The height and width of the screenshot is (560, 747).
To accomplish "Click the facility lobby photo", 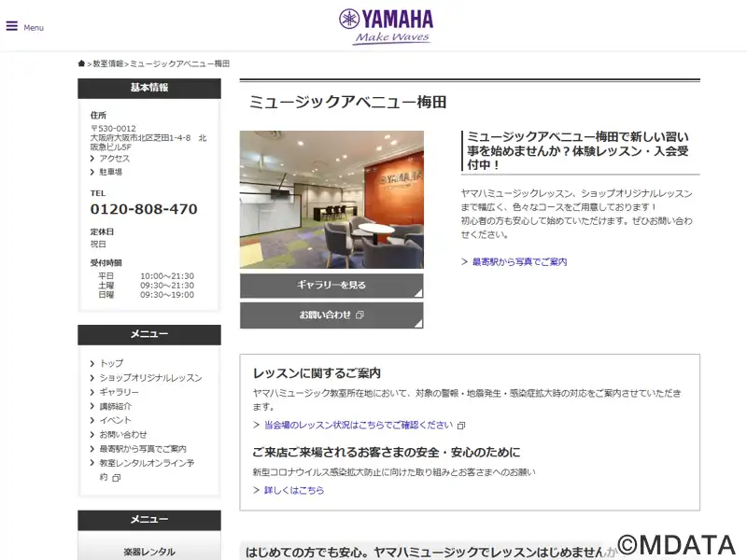I will 331,200.
